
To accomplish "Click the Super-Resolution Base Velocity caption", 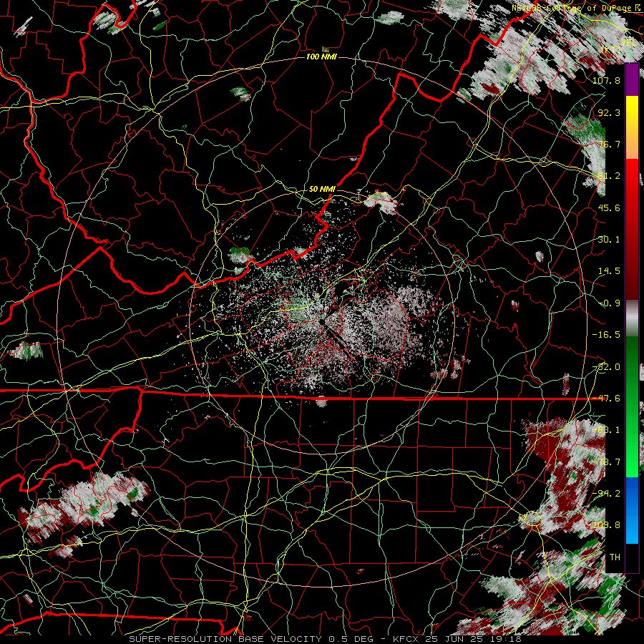I will (x=326, y=639).
